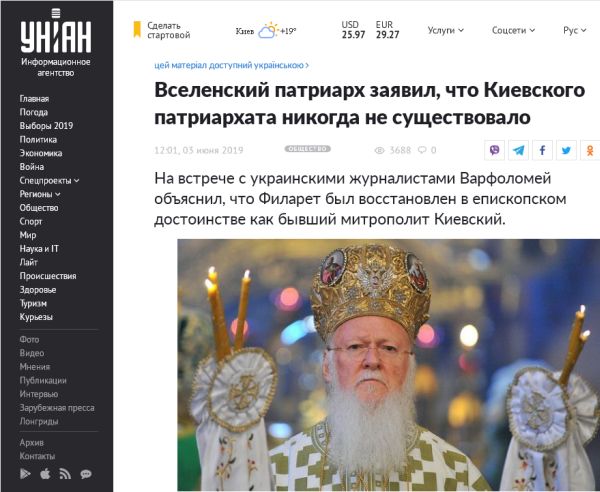Open Выборы 2019 section
Viewport: 600px width, 492px height.
tap(46, 125)
